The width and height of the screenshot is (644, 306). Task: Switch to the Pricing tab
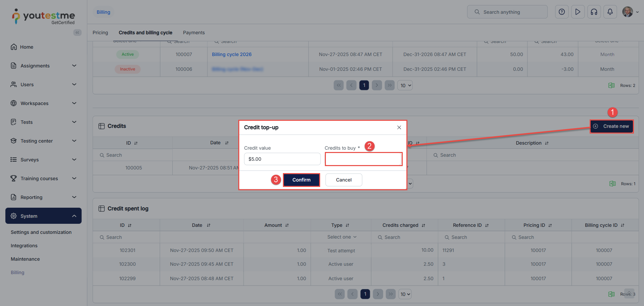point(100,33)
